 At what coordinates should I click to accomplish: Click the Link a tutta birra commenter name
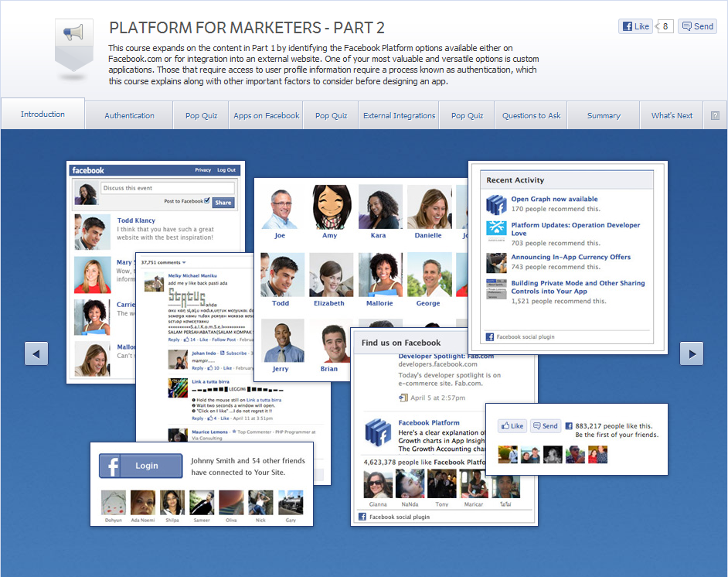[210, 381]
